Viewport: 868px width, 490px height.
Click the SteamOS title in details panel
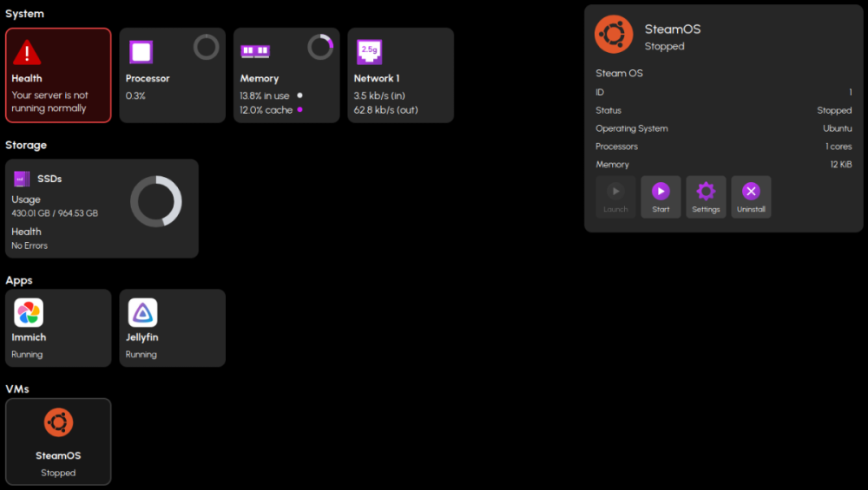point(672,29)
